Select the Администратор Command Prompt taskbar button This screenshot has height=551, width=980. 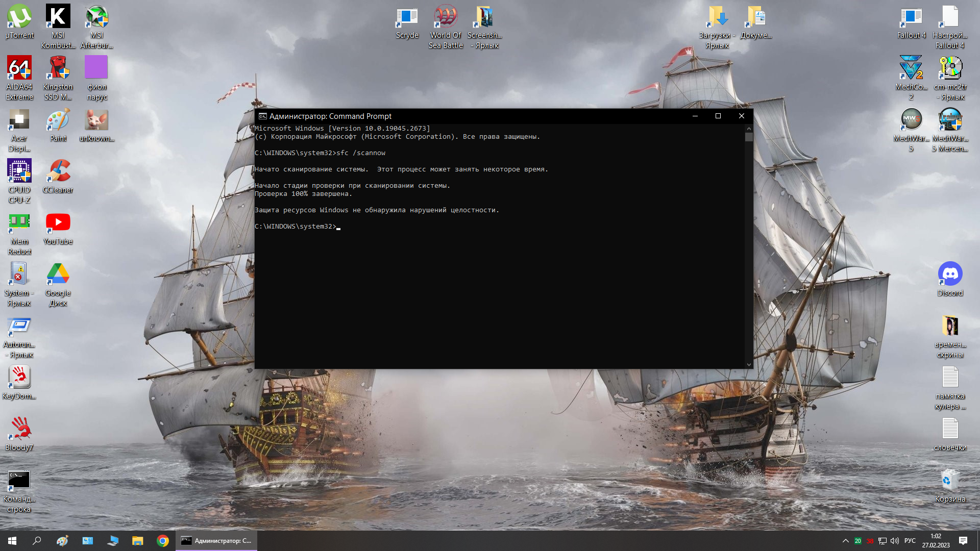(x=216, y=541)
